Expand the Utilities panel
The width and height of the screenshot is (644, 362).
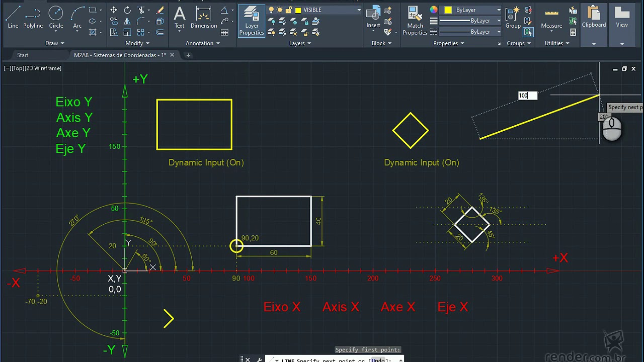click(x=557, y=43)
